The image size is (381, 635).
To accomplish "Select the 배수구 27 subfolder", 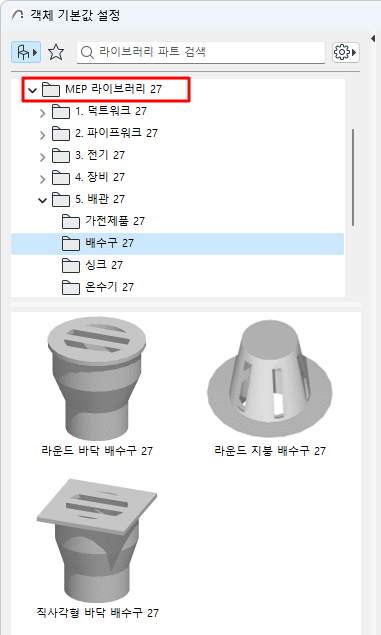I will click(x=177, y=243).
